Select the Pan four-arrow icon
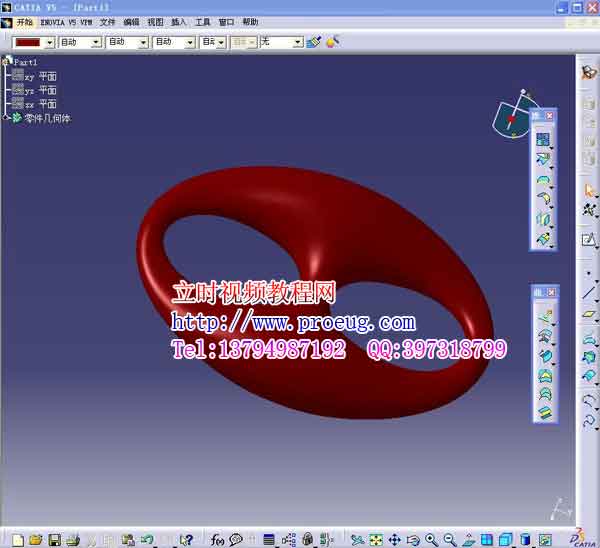Viewport: 600px width, 548px height. 394,540
